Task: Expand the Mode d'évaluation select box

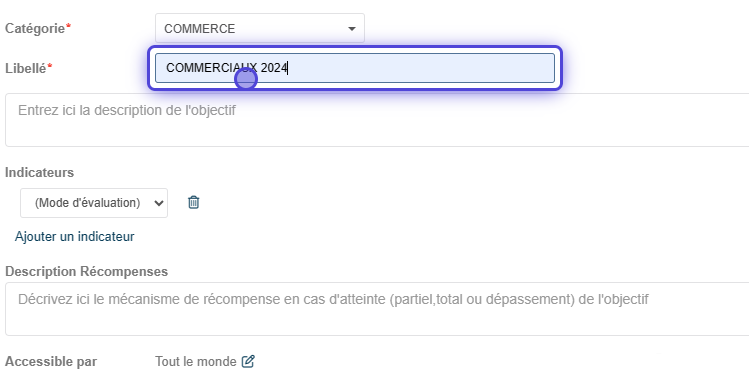Action: pyautogui.click(x=94, y=203)
